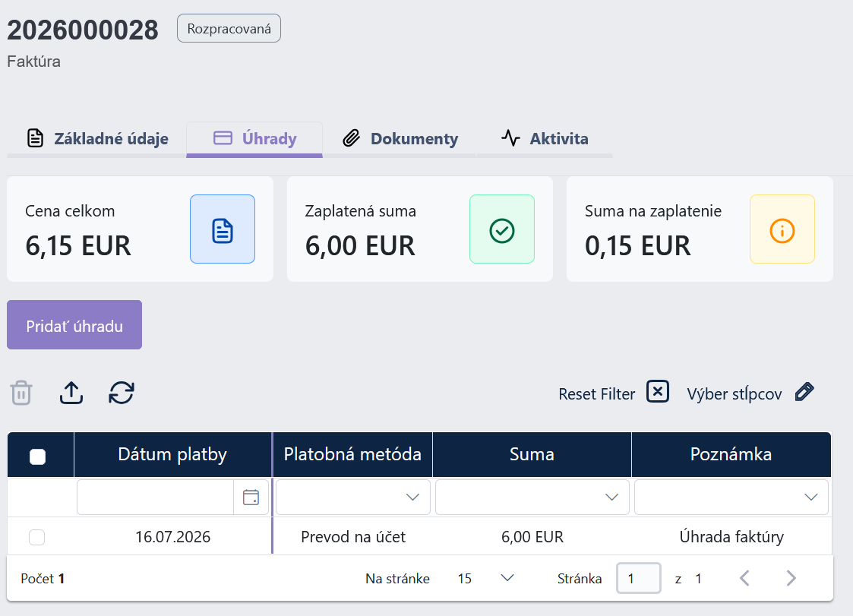Image resolution: width=853 pixels, height=616 pixels.
Task: Click the Stránka page number field
Action: click(x=639, y=578)
